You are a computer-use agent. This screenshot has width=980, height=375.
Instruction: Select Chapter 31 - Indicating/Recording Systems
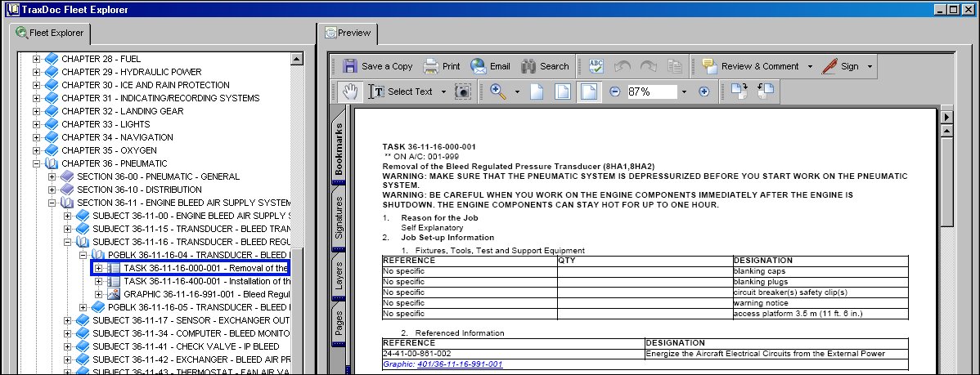[160, 98]
